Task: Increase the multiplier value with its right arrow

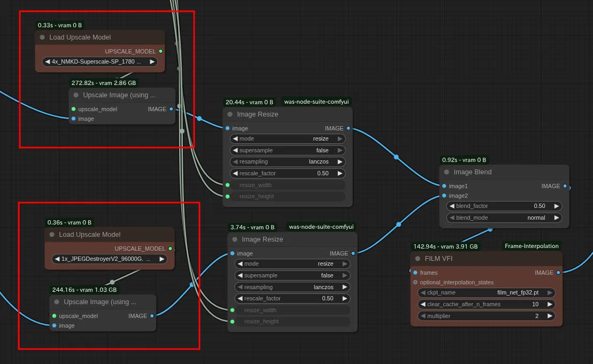Action: [550, 316]
